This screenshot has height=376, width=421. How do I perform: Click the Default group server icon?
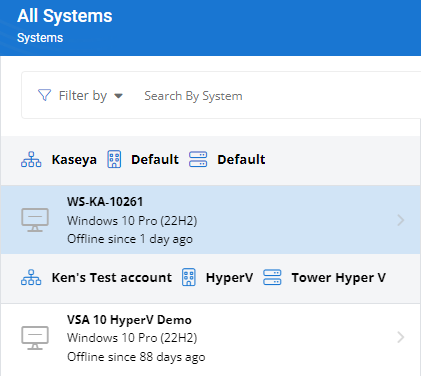click(x=198, y=159)
